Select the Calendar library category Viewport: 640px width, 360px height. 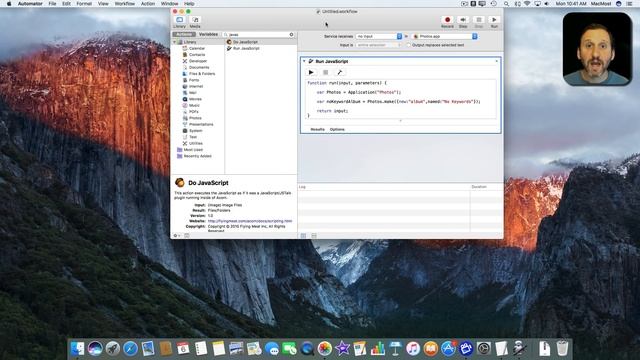click(x=197, y=48)
